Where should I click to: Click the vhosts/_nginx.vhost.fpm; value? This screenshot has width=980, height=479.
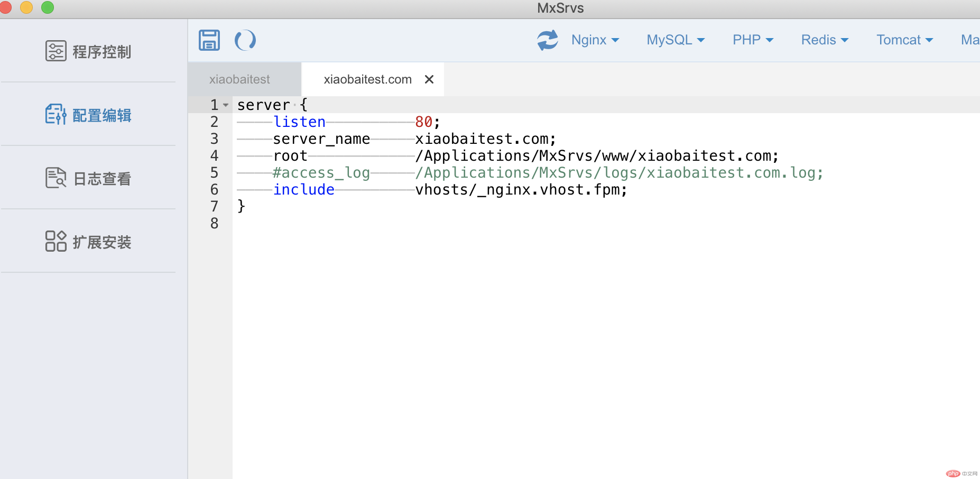click(521, 190)
